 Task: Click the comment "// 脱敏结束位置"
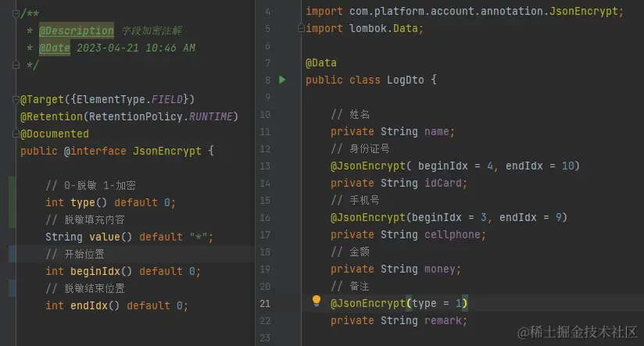pos(85,288)
